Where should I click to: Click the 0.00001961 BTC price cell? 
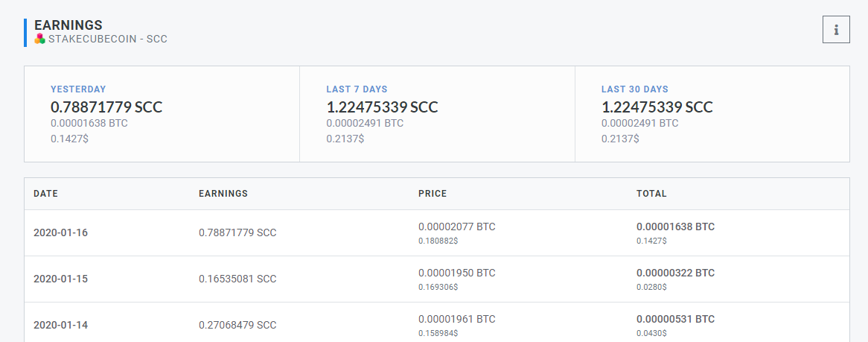pos(456,319)
